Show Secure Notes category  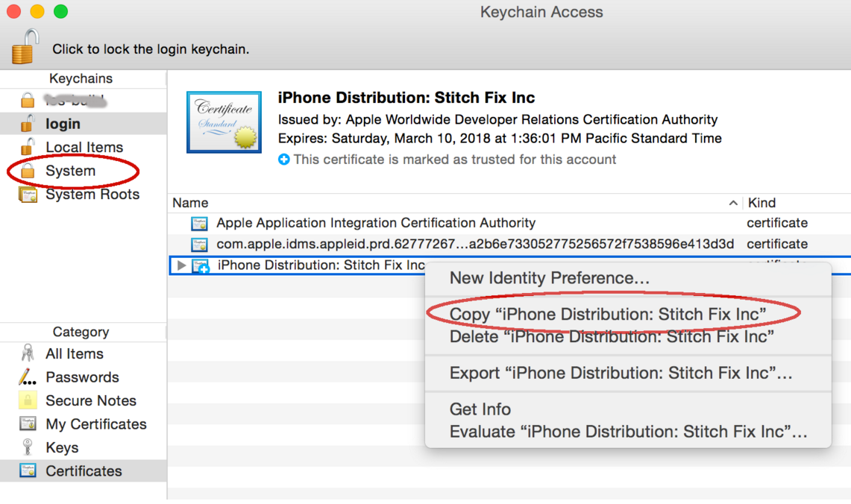coord(91,400)
